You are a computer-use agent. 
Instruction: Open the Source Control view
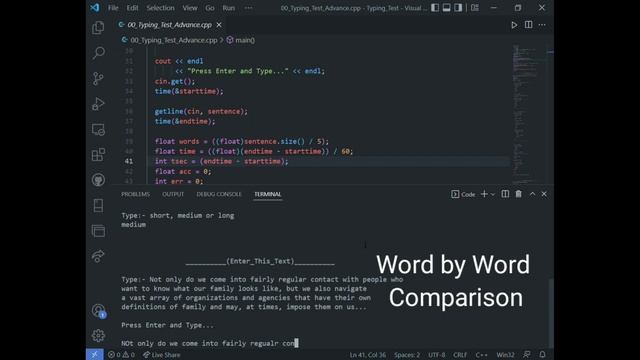point(98,78)
